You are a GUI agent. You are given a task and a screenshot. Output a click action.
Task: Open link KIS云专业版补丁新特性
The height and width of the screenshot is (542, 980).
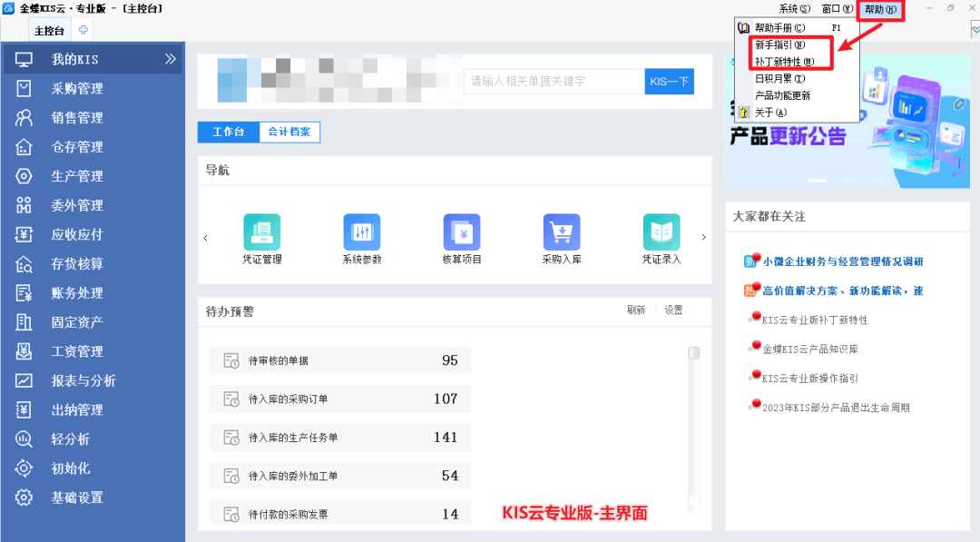coord(815,320)
